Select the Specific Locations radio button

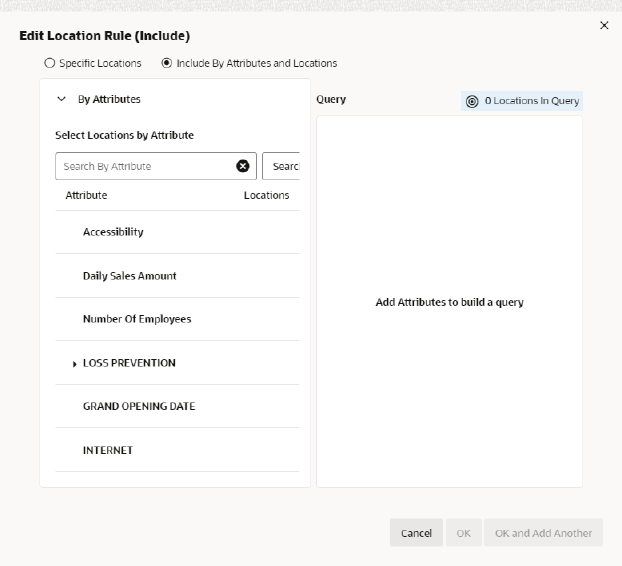[50, 63]
